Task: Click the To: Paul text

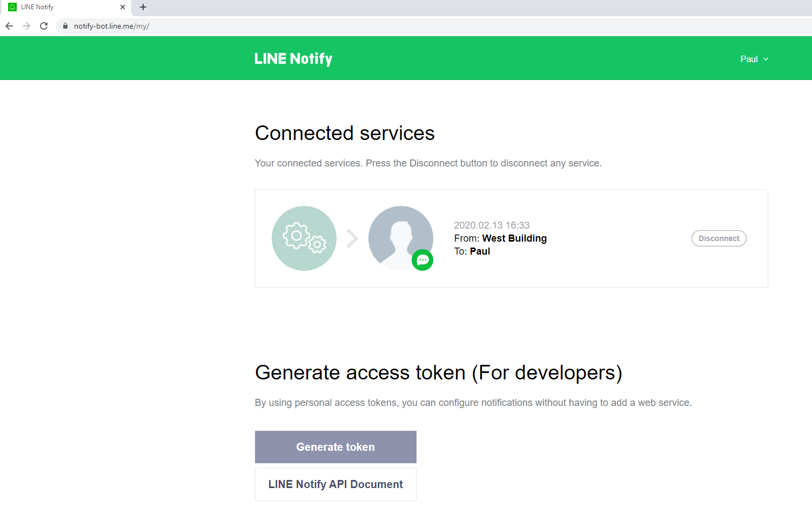Action: pos(472,251)
